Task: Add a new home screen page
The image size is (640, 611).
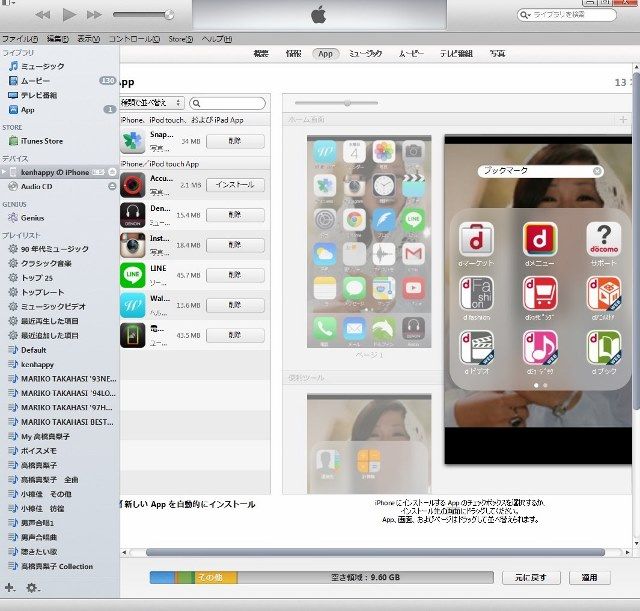Action: tap(623, 120)
